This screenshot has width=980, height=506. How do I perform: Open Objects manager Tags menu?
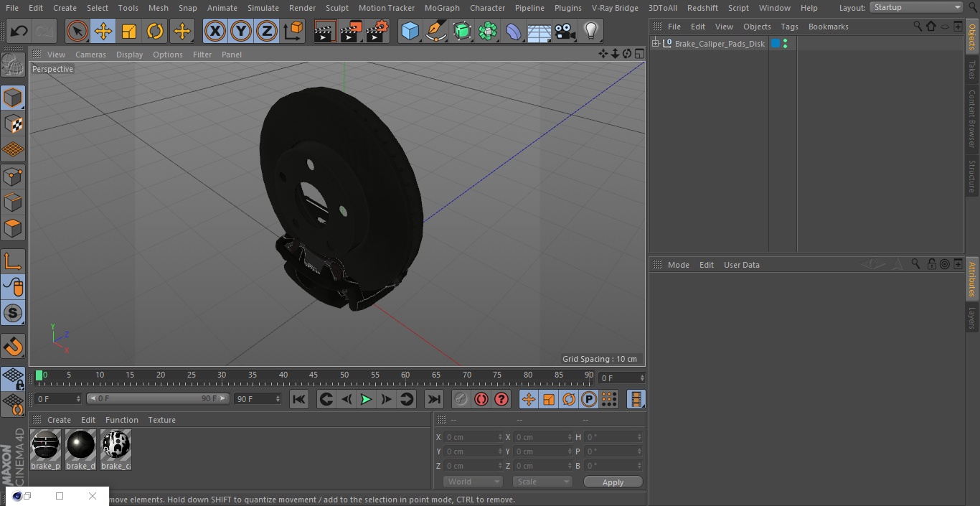tap(789, 27)
